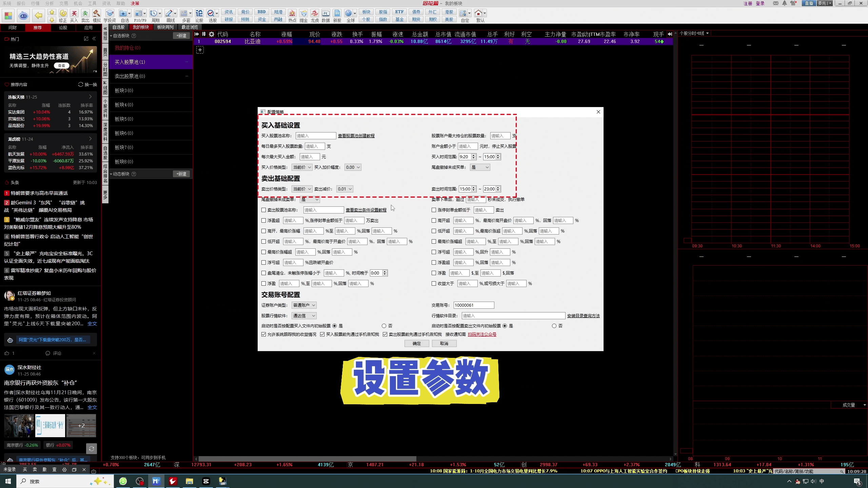Click the 卖出 (sell) toolbar icon
This screenshot has height=488, width=868.
coord(85,14)
